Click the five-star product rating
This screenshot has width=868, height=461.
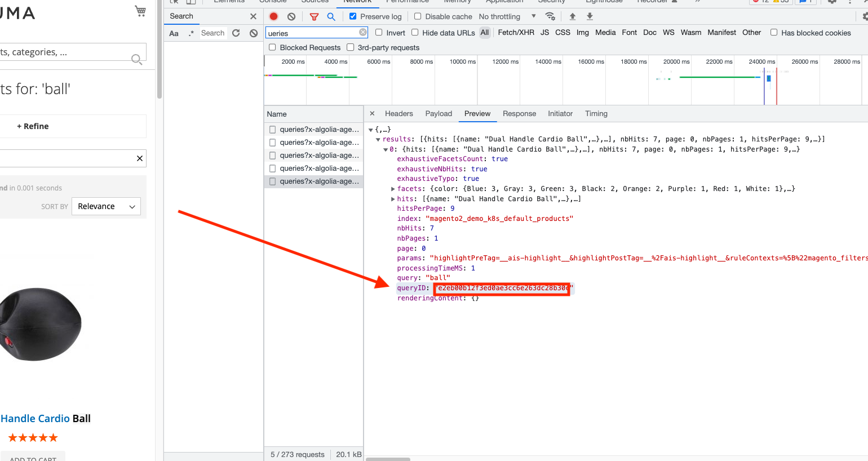click(x=33, y=438)
